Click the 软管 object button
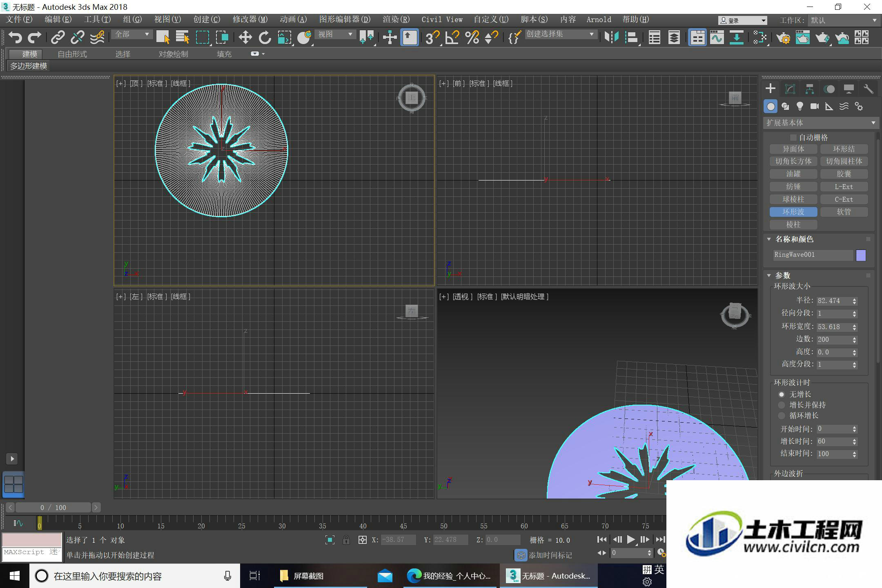 click(844, 212)
